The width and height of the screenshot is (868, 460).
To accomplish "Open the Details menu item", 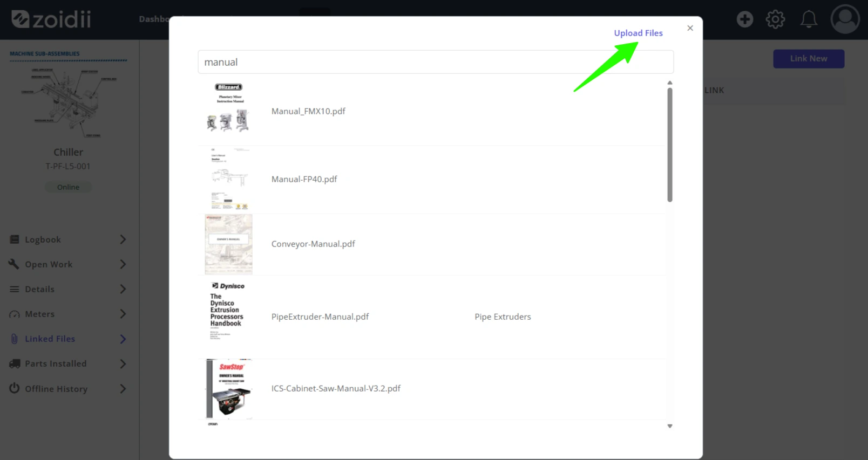I will pos(68,289).
